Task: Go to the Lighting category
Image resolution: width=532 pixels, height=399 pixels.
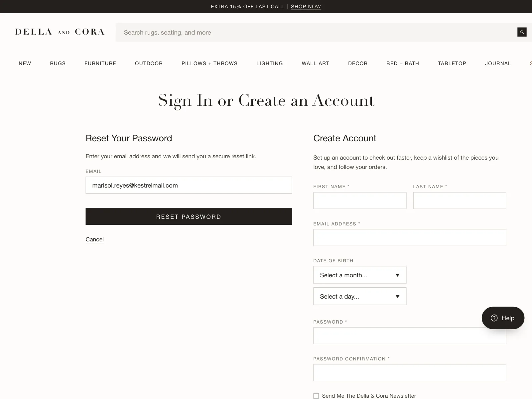Action: point(270,63)
